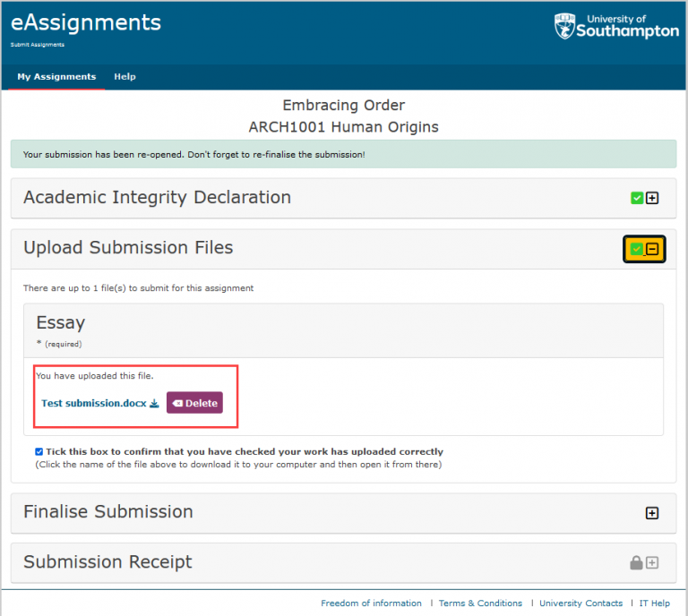Open University Contacts footer link

[x=580, y=603]
